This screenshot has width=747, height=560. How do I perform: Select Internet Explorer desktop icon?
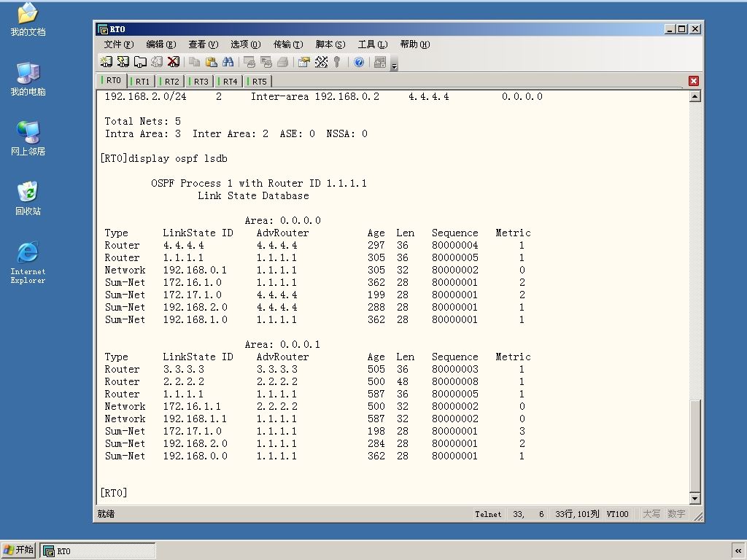pos(28,262)
